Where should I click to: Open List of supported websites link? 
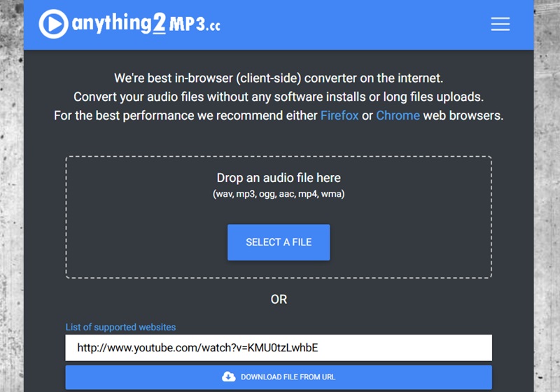(120, 327)
